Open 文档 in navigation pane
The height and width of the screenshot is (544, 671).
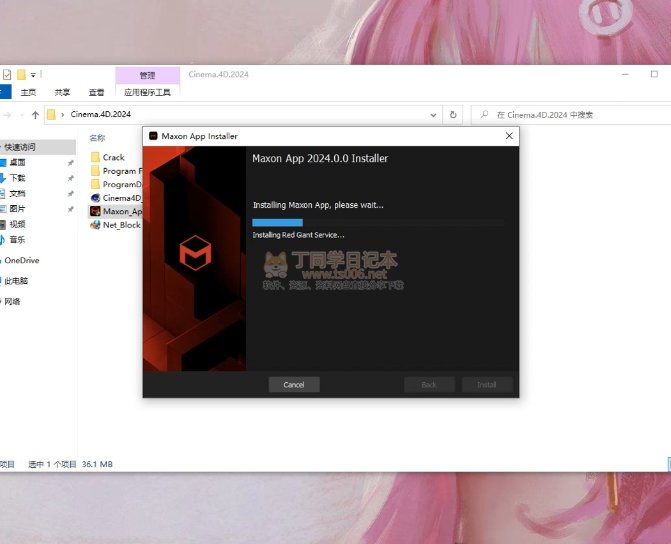click(18, 193)
